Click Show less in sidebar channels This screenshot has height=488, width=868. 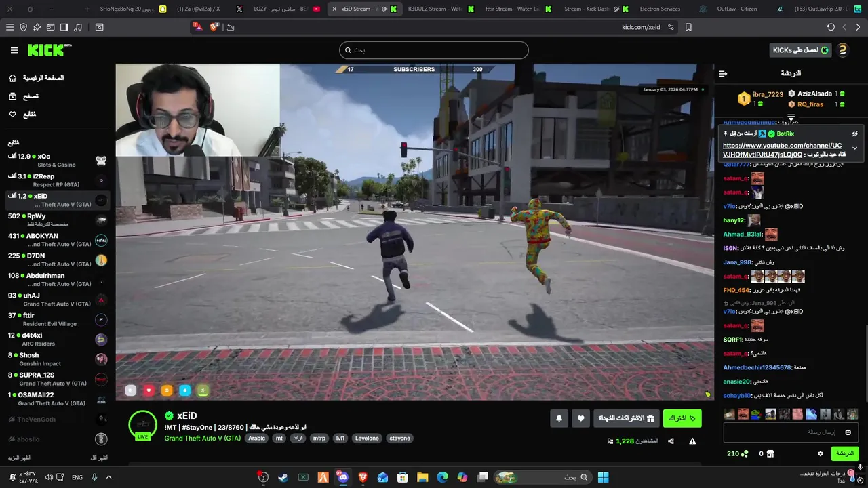(99, 458)
